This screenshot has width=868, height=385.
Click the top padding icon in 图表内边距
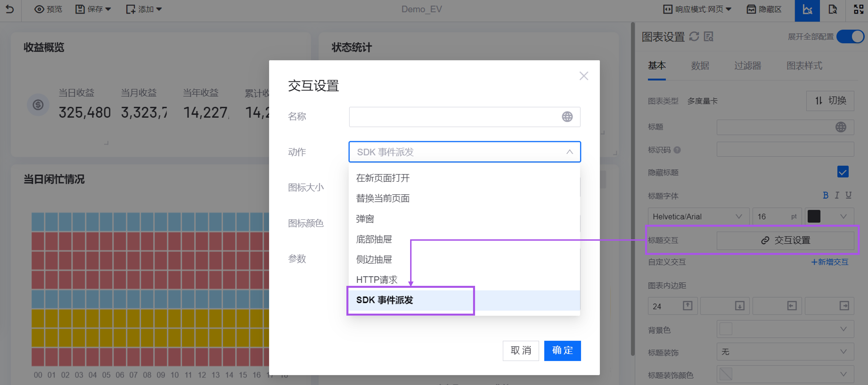coord(687,306)
